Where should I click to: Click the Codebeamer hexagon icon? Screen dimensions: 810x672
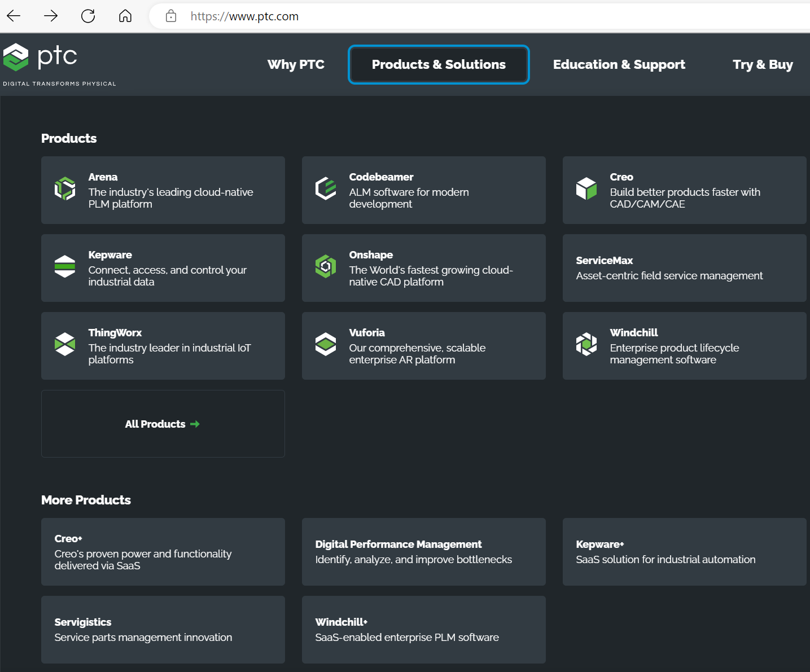tap(326, 188)
